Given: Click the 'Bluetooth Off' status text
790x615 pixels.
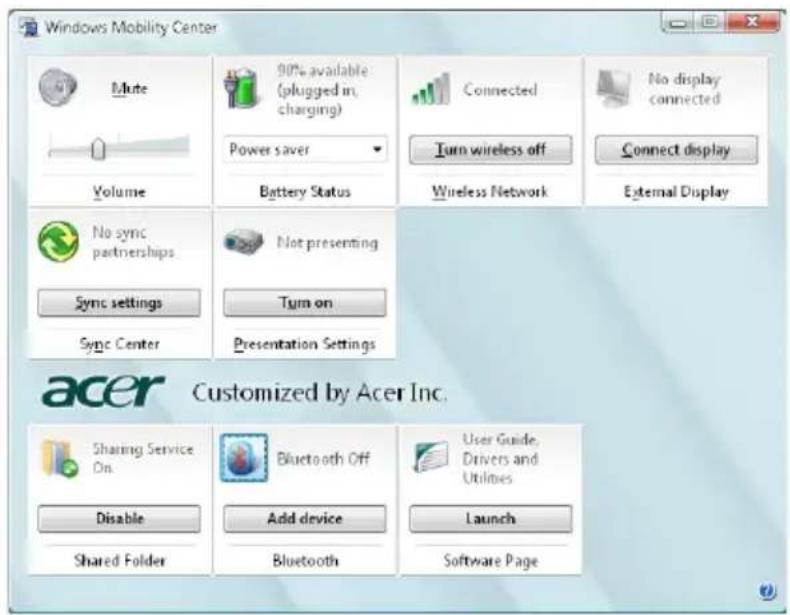Looking at the screenshot, I should tap(323, 458).
